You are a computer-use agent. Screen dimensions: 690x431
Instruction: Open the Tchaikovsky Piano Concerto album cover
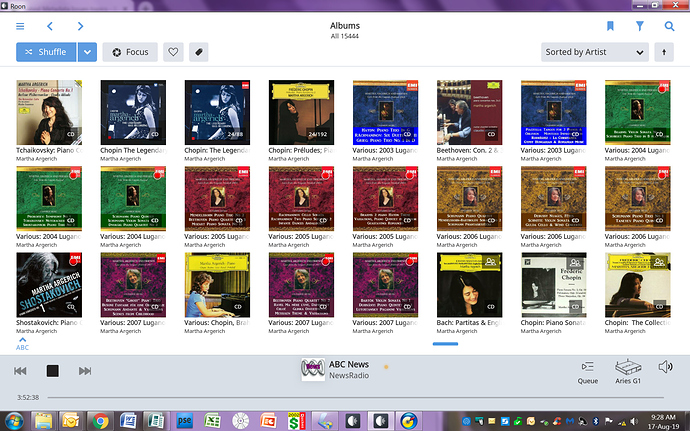(x=49, y=112)
